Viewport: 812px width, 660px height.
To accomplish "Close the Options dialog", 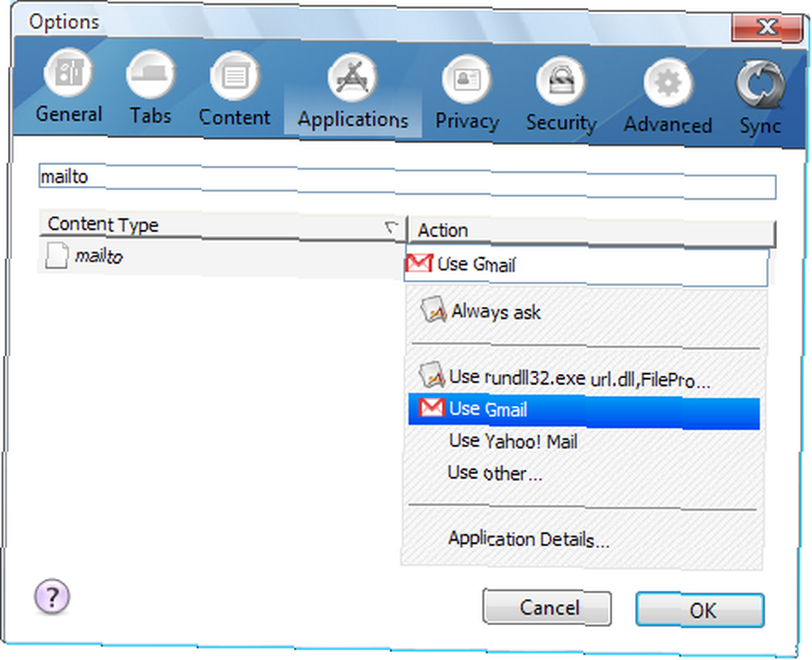I will click(x=768, y=27).
